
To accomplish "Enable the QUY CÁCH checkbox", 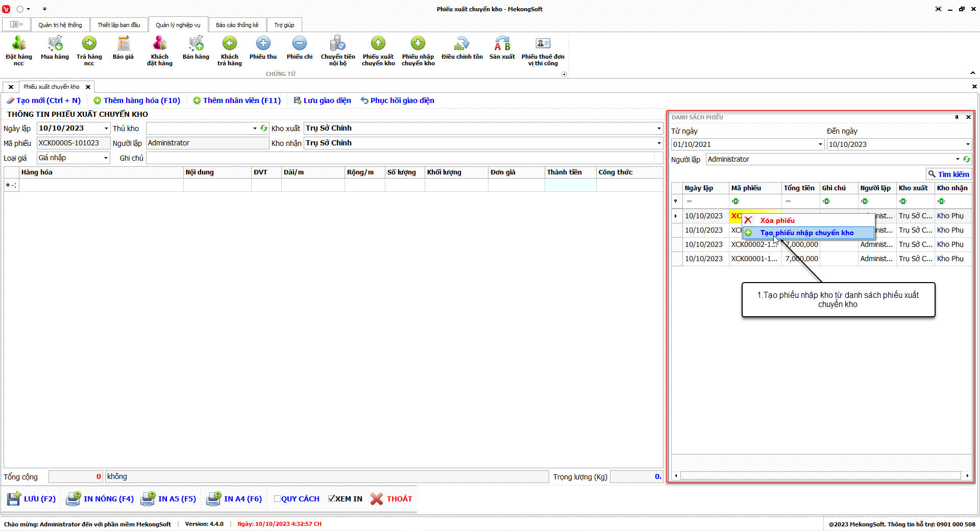I will point(277,499).
